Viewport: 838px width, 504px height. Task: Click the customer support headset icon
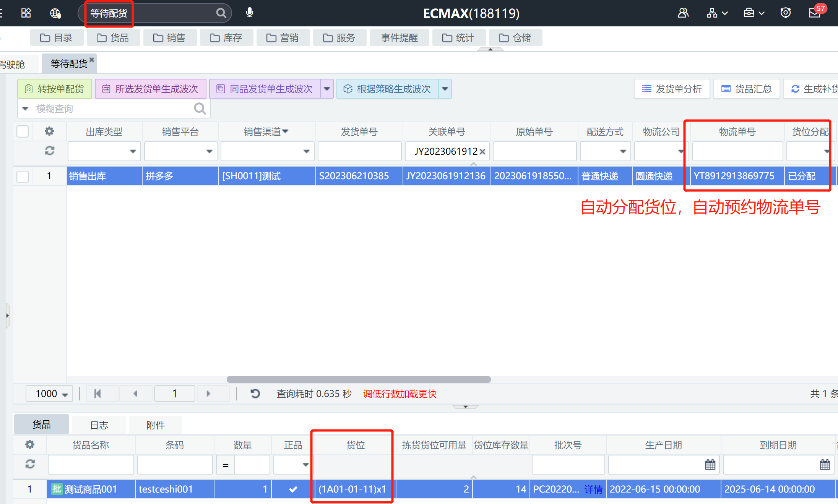[x=786, y=13]
